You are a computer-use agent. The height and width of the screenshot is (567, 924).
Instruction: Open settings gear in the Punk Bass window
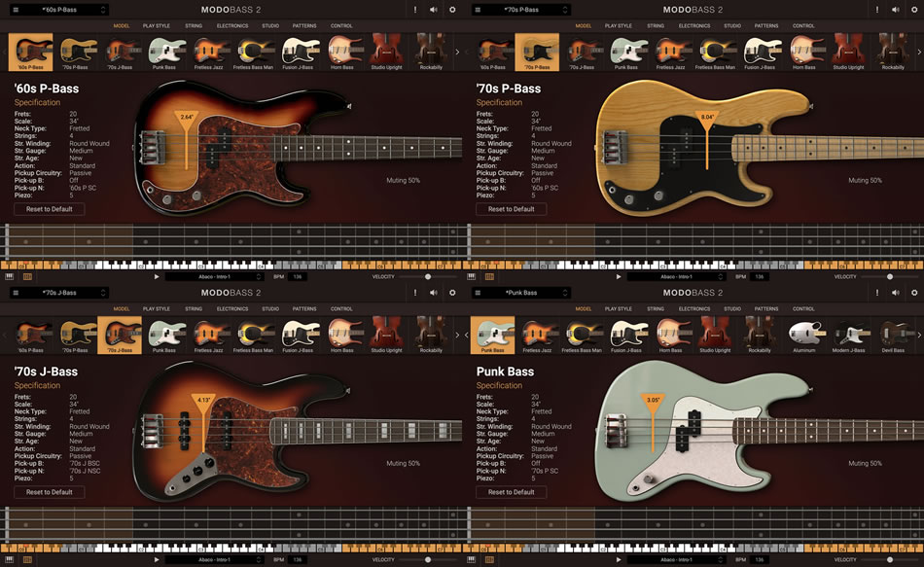point(914,293)
